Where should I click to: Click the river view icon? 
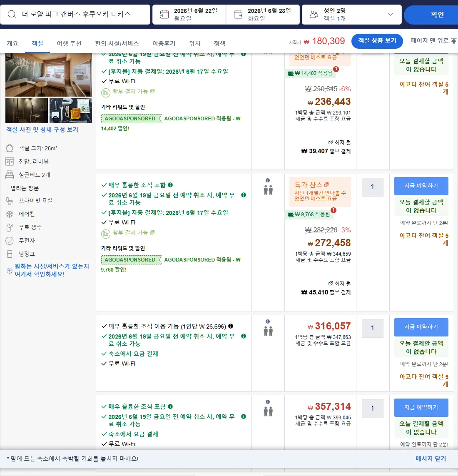coord(10,162)
